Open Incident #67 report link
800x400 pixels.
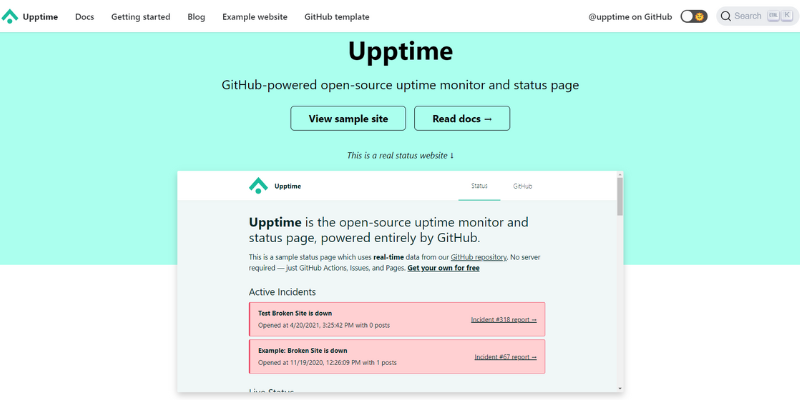[505, 357]
